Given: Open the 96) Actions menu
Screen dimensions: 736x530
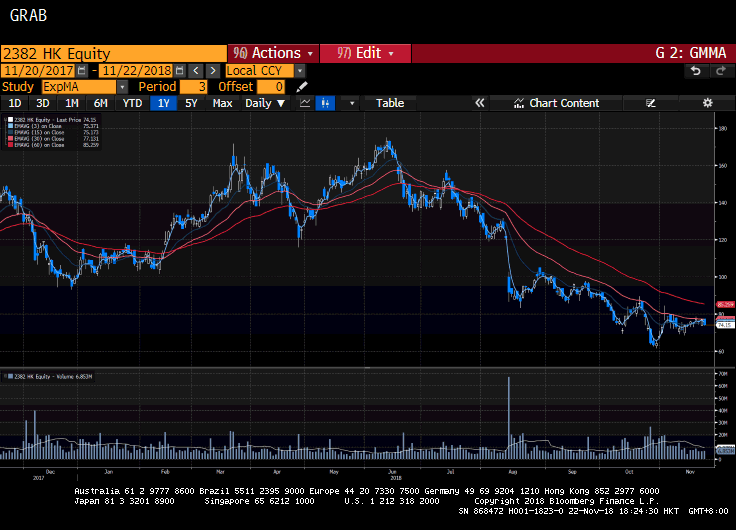Looking at the screenshot, I should 273,53.
